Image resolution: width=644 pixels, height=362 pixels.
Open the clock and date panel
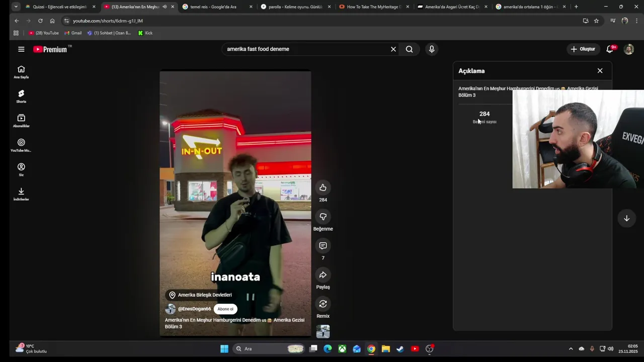[628, 348]
